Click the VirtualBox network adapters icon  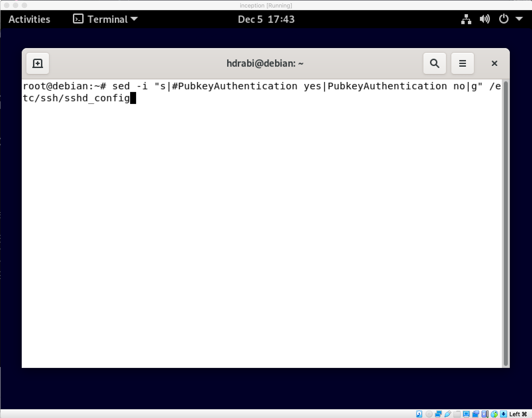(x=438, y=414)
